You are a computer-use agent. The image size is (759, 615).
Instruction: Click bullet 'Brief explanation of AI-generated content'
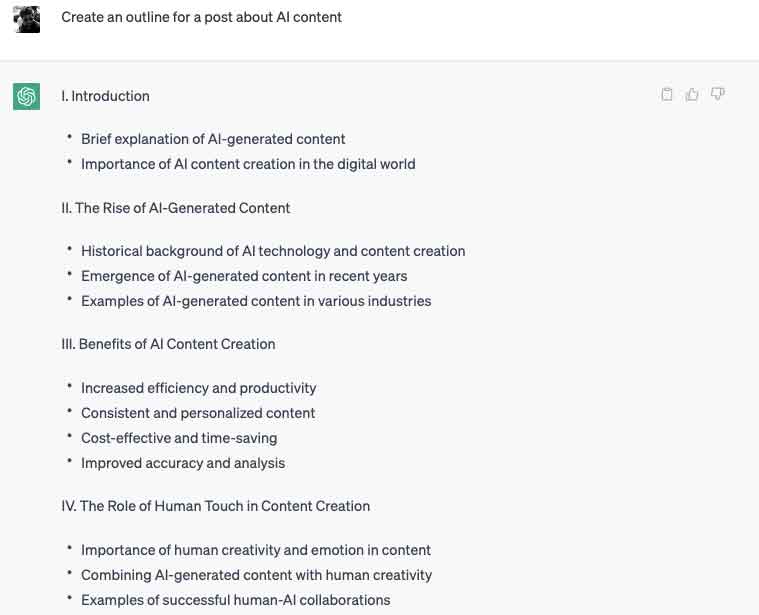(x=213, y=139)
